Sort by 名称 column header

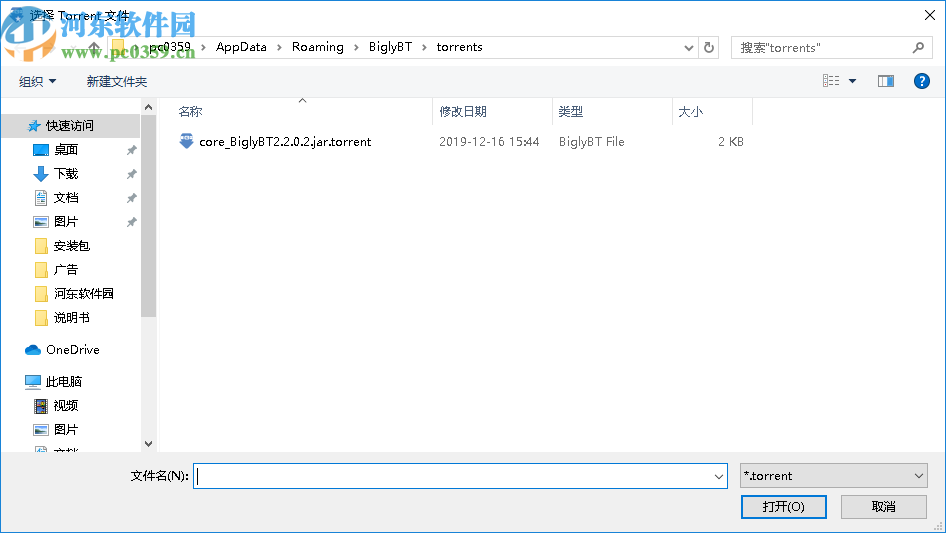tap(190, 112)
